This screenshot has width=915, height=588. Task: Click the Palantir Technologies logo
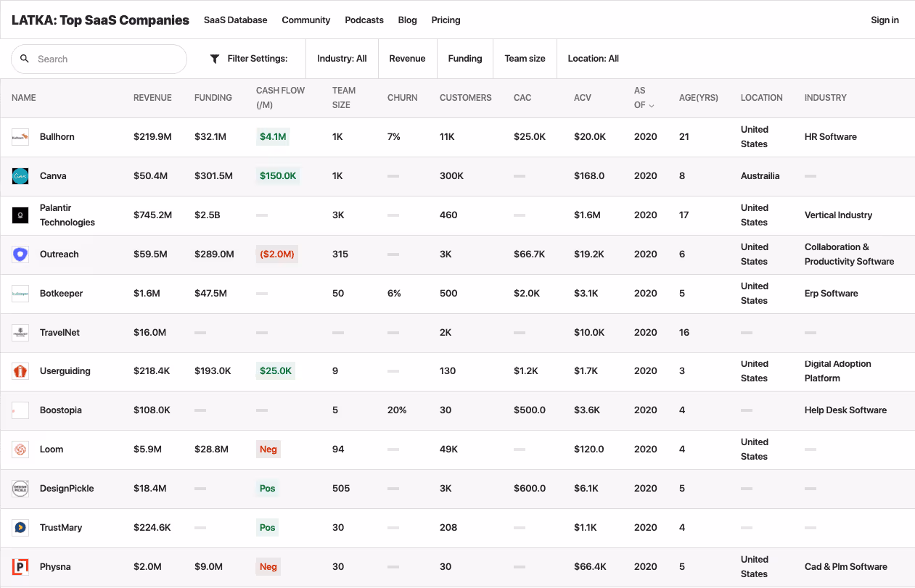point(20,215)
